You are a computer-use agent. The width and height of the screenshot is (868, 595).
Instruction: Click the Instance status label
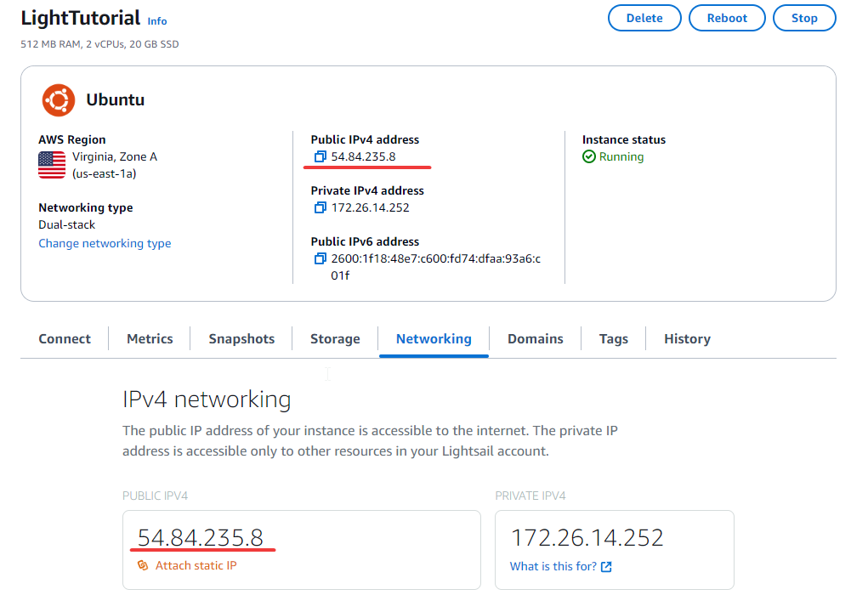click(624, 139)
